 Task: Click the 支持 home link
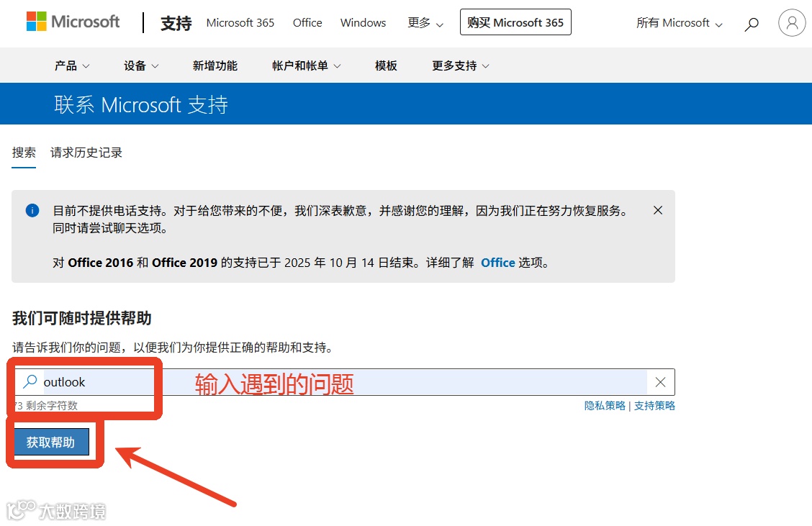(176, 23)
